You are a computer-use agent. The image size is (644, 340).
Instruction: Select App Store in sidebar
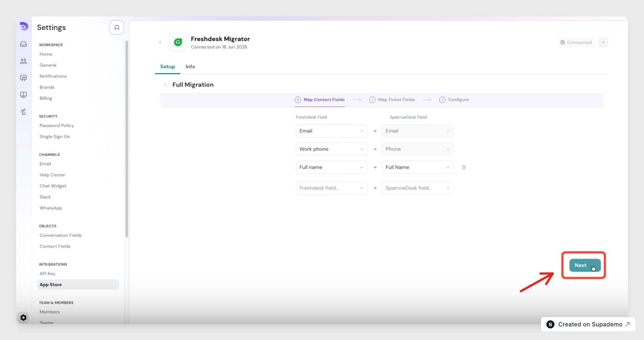coord(78,285)
